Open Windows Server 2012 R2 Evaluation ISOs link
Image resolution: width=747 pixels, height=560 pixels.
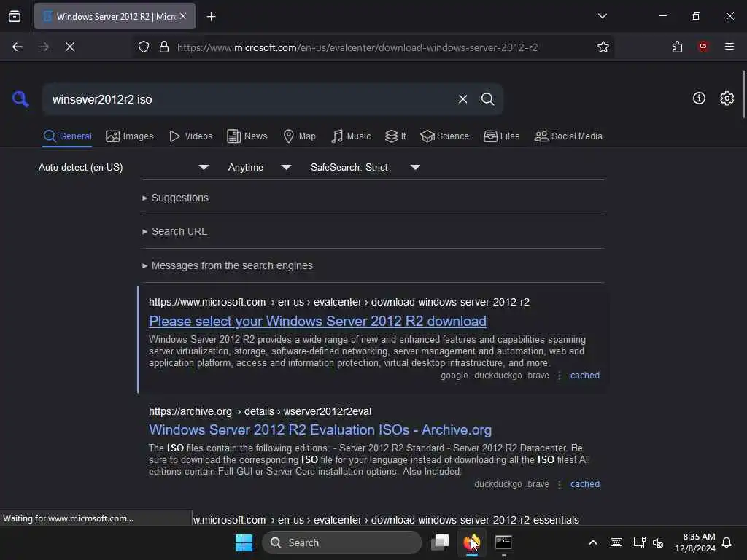[x=320, y=430]
